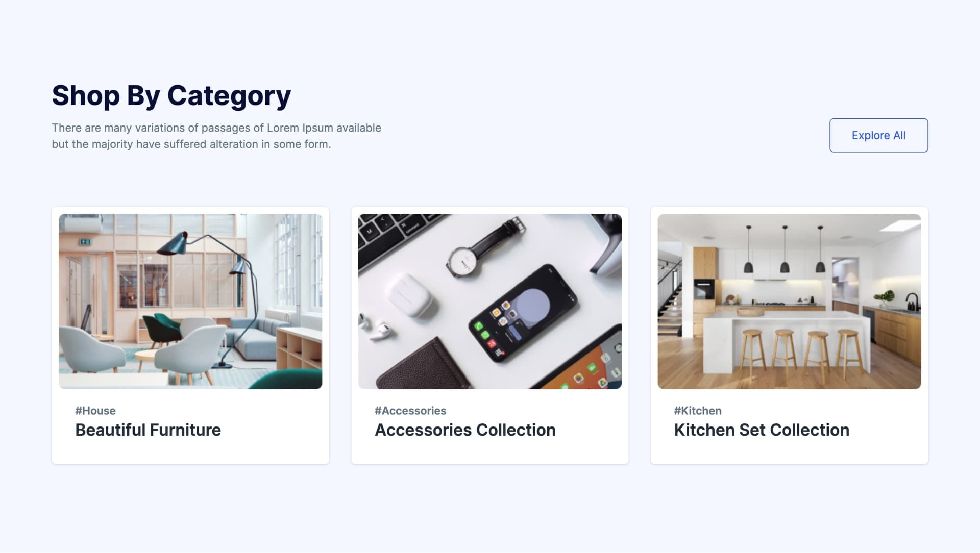Click the Kitchen Set Collection title text
The width and height of the screenshot is (980, 553).
[x=762, y=429]
